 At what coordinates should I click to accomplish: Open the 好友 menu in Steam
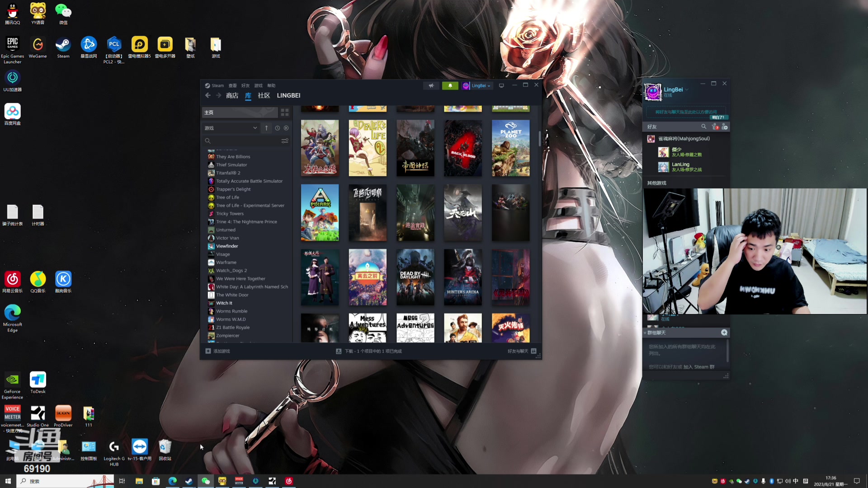pos(245,85)
